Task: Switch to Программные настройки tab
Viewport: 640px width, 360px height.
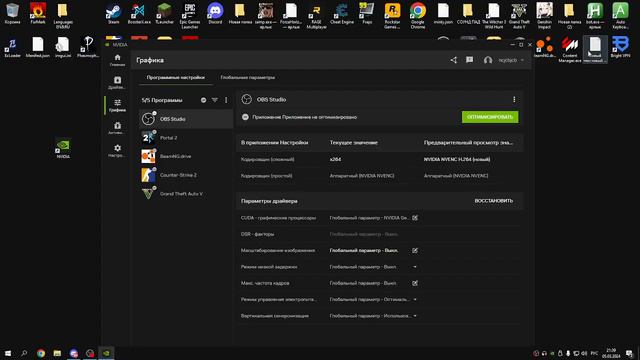Action: [x=176, y=77]
